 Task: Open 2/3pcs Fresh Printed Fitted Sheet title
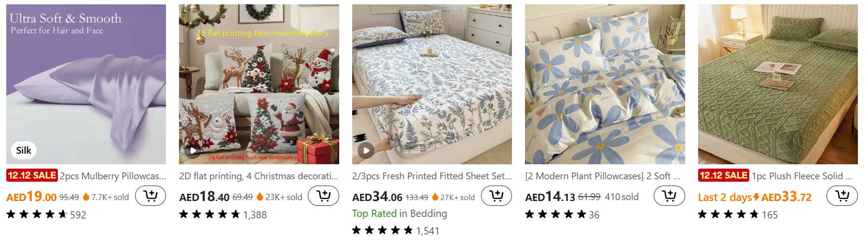pyautogui.click(x=432, y=176)
